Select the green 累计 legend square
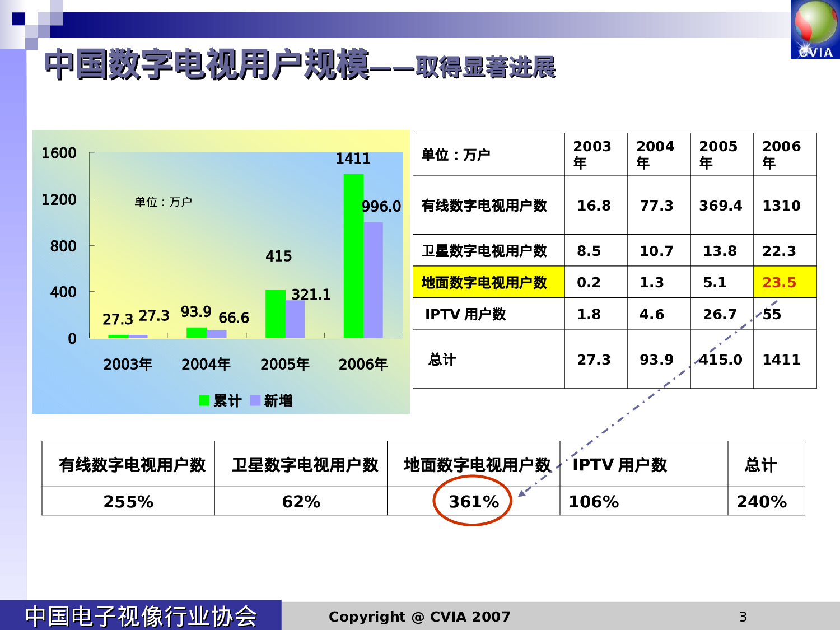The width and height of the screenshot is (840, 630). pyautogui.click(x=204, y=401)
